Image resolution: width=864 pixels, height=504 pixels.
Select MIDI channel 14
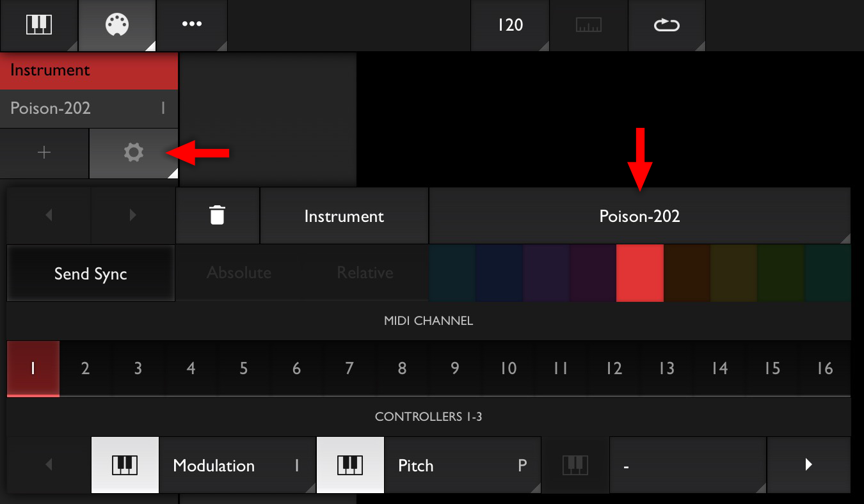(719, 368)
